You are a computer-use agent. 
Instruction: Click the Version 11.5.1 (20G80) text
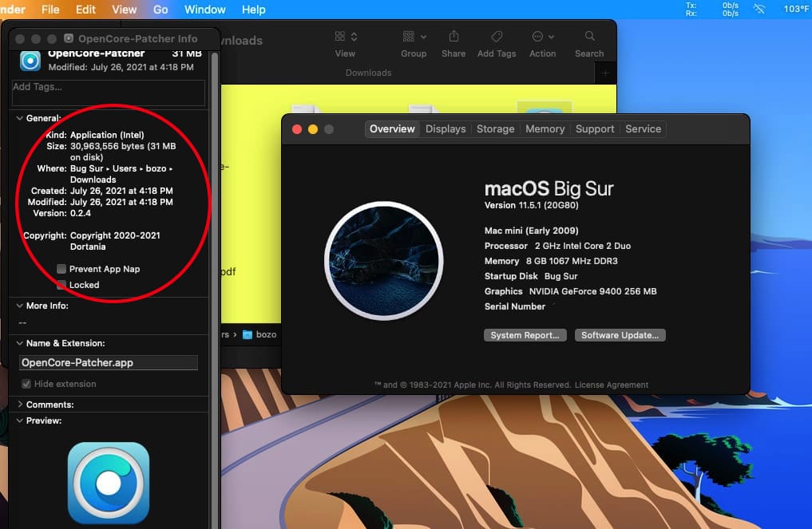tap(531, 205)
